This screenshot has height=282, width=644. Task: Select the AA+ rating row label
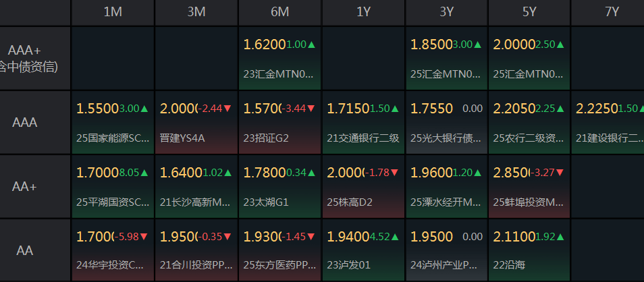click(x=24, y=187)
